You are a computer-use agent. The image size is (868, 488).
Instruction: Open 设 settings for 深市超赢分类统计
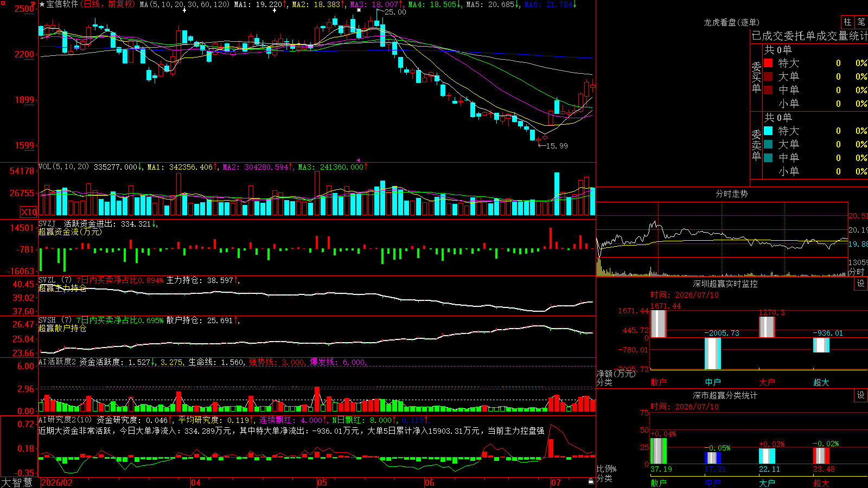(x=861, y=395)
